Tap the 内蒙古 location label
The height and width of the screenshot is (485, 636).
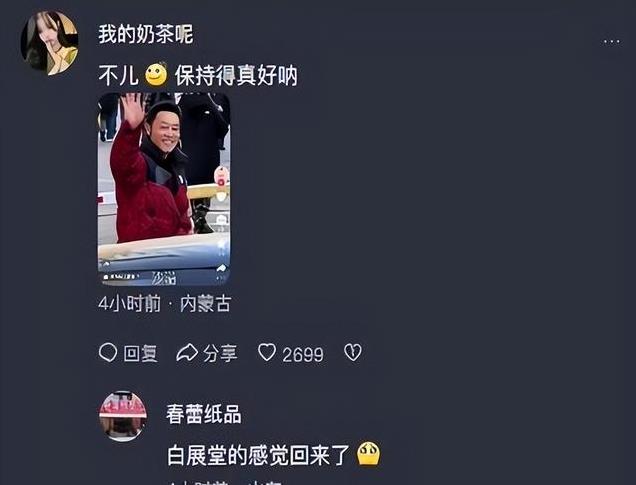206,304
